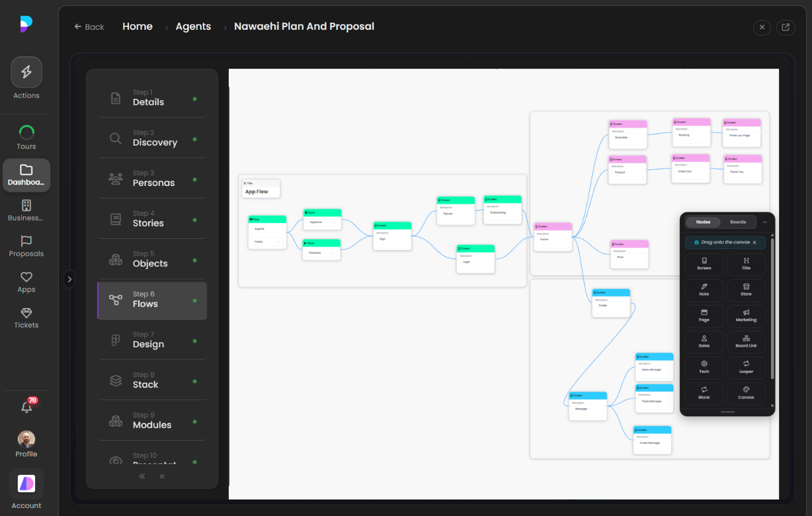Select the Canvas node type

[746, 393]
